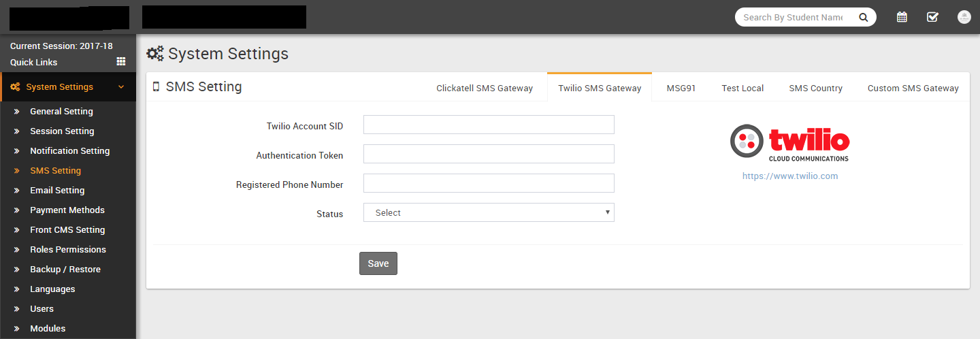Go to Roles Permissions menu item
Screen dimensions: 980x339
click(67, 250)
